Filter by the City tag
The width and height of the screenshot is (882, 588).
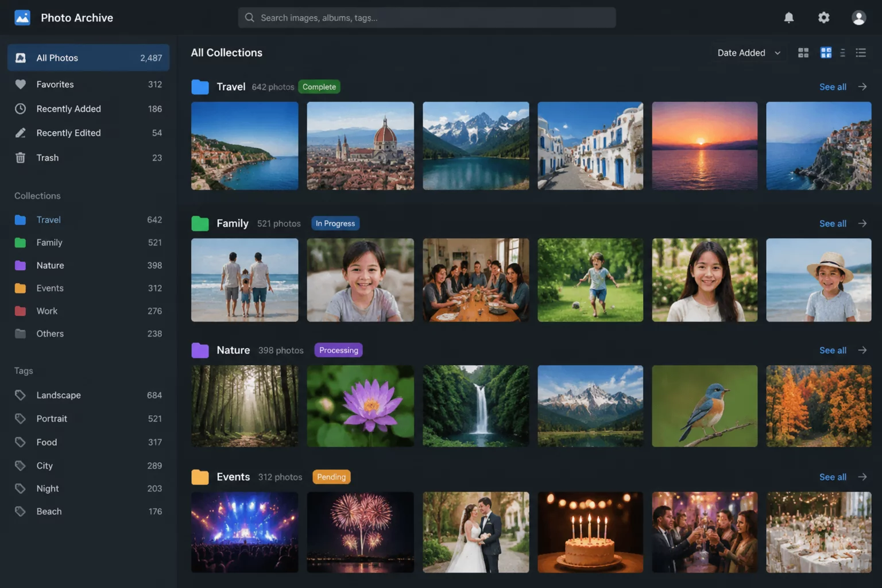coord(88,466)
